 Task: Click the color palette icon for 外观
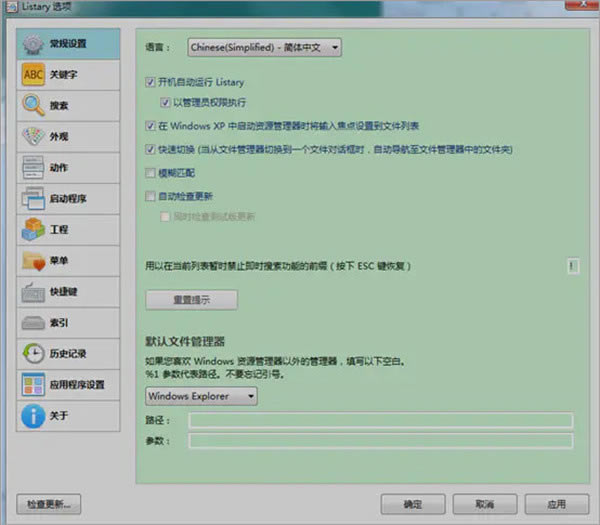click(33, 136)
